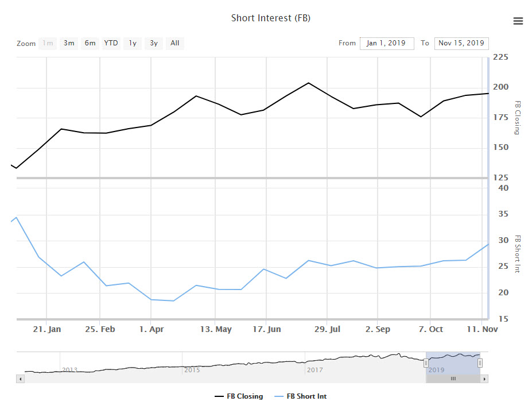The image size is (532, 413).
Task: Click the navigator right handle
Action: (x=480, y=363)
